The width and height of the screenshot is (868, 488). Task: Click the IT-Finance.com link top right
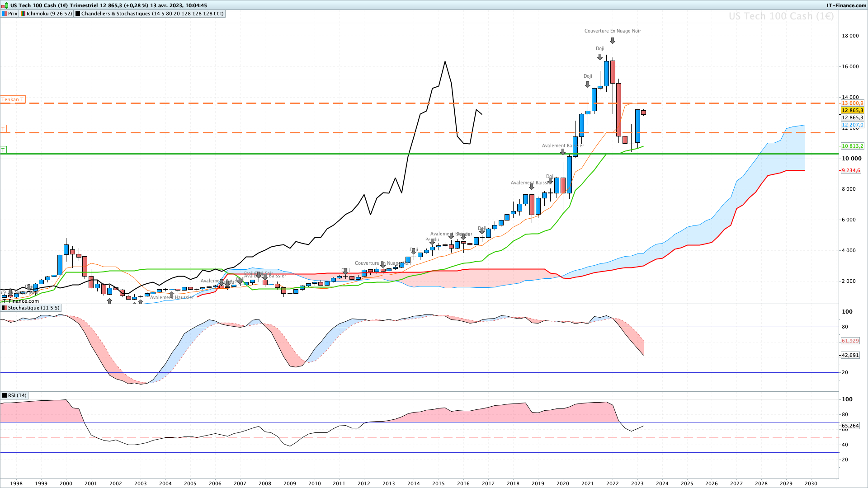pos(846,5)
